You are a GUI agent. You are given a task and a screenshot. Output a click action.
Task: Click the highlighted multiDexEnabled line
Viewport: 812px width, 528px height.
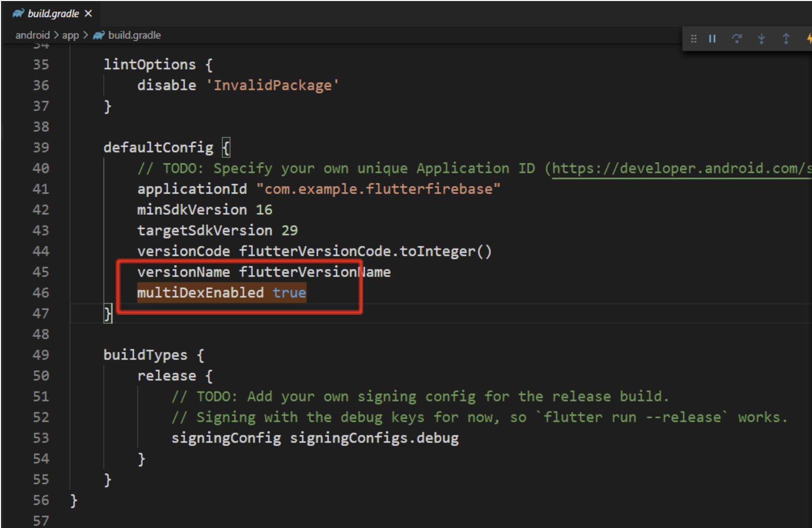[201, 292]
